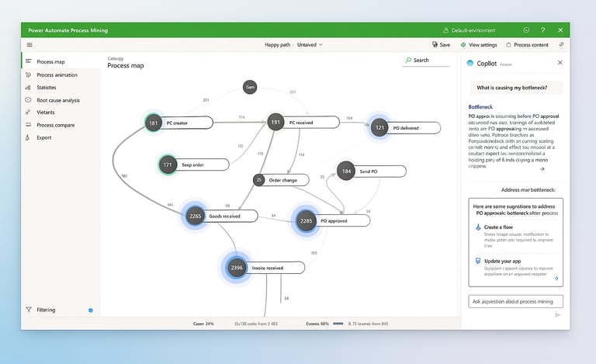This screenshot has height=364, width=596.
Task: Click the Create a flow icon
Action: click(x=478, y=227)
